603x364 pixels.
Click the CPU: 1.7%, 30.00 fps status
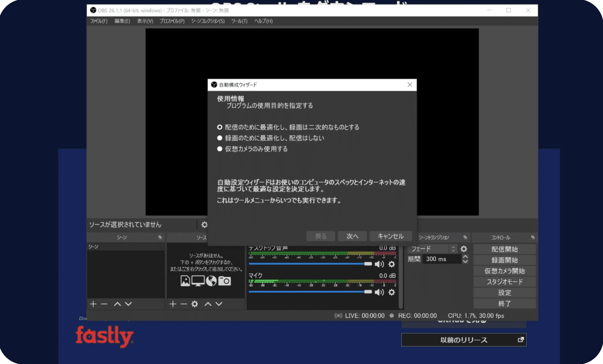coord(476,316)
